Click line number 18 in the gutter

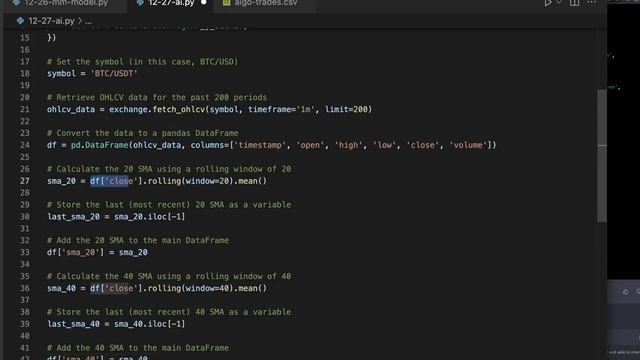(x=25, y=73)
